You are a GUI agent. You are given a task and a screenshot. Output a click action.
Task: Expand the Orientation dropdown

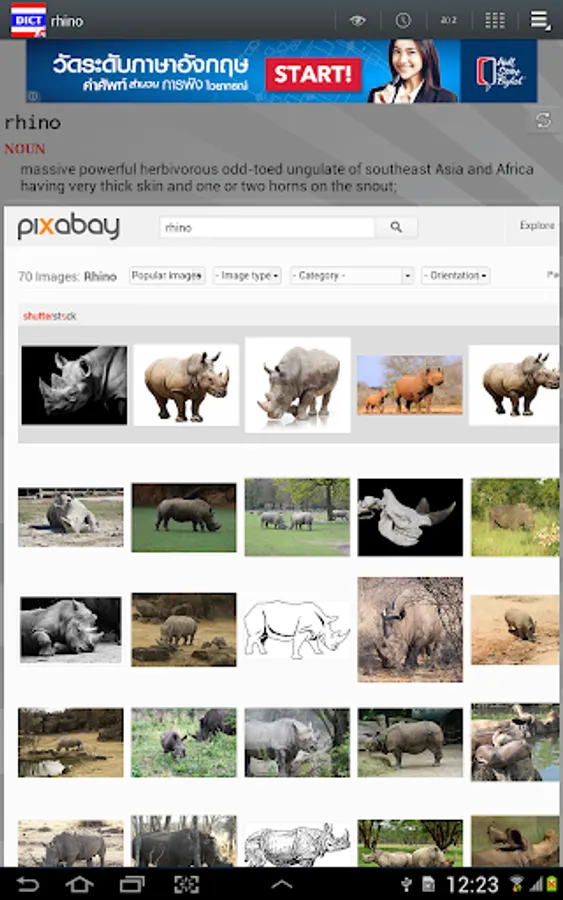coord(455,276)
